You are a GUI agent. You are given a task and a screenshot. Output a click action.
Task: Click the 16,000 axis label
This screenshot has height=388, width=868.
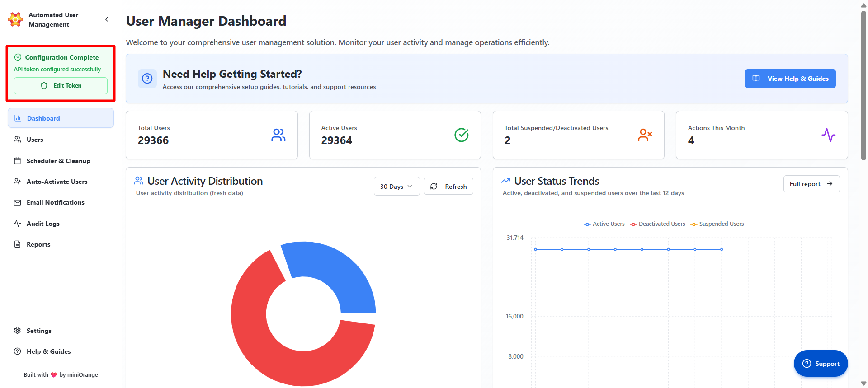click(514, 316)
